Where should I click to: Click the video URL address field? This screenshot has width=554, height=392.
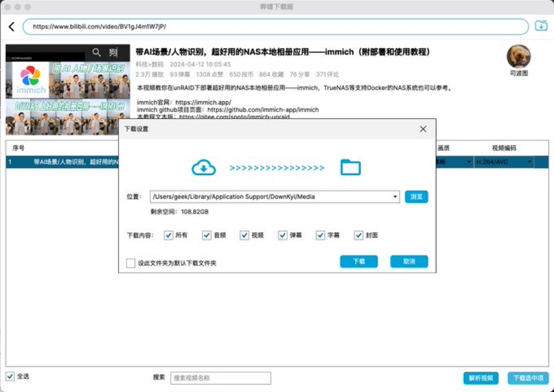pos(276,27)
